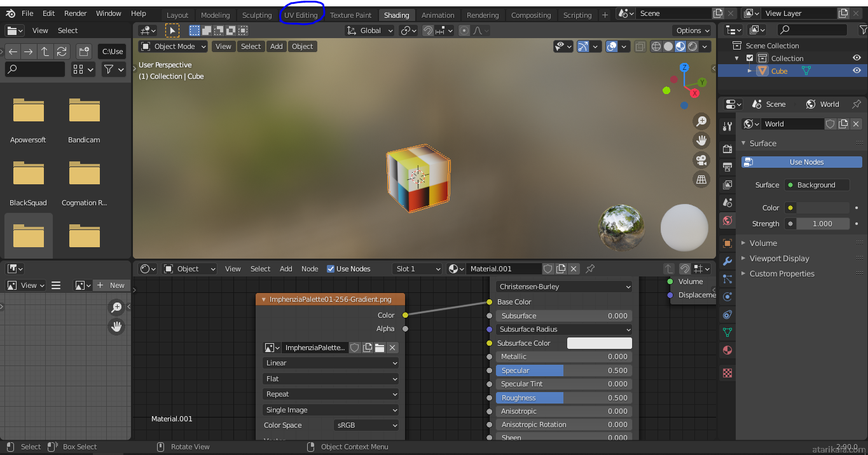Open the World properties tab icon

pos(727,221)
